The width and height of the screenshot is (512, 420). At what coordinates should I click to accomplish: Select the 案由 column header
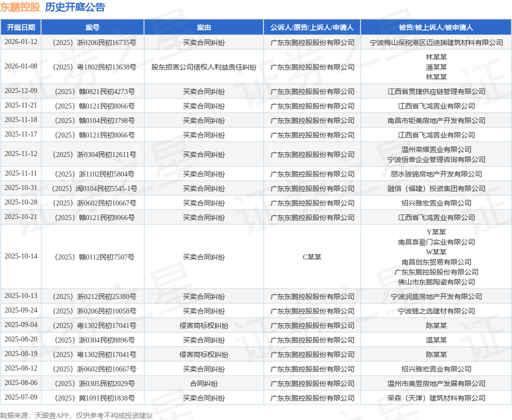pyautogui.click(x=204, y=27)
